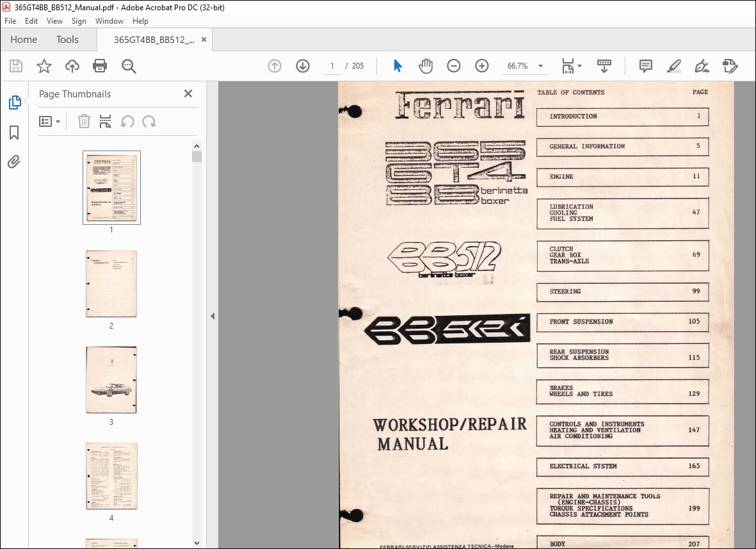Click the Save file icon
The width and height of the screenshot is (756, 549).
pos(16,66)
